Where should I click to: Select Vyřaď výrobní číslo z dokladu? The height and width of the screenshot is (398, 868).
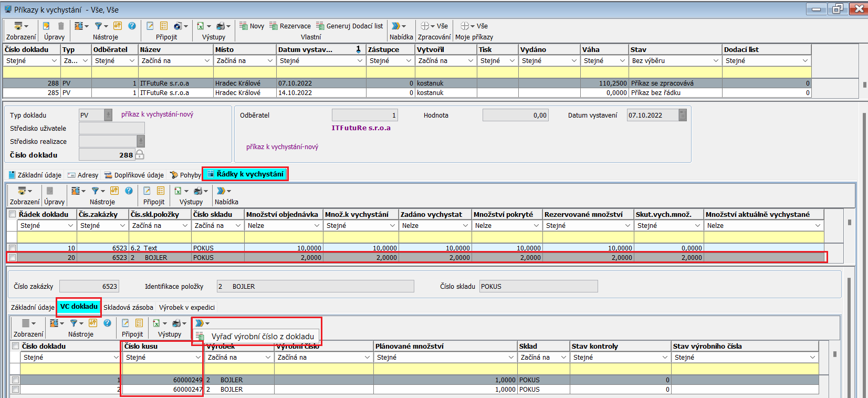pyautogui.click(x=262, y=337)
